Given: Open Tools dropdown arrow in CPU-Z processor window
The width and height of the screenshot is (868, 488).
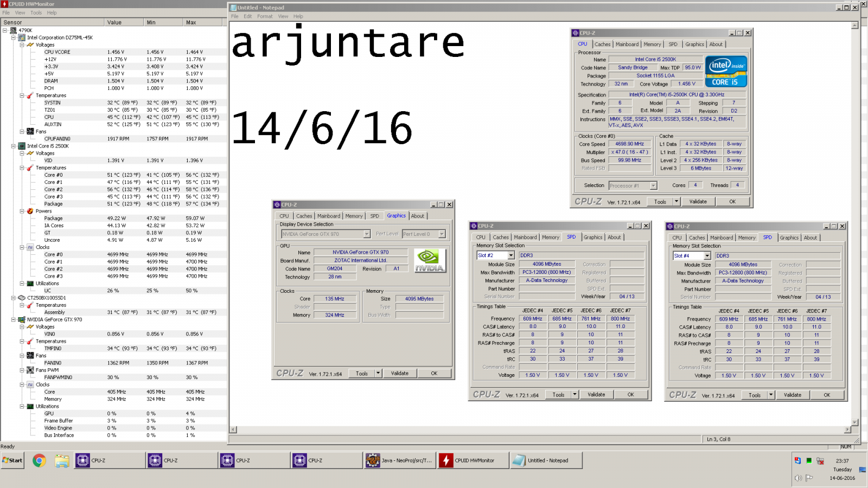Looking at the screenshot, I should pyautogui.click(x=676, y=201).
